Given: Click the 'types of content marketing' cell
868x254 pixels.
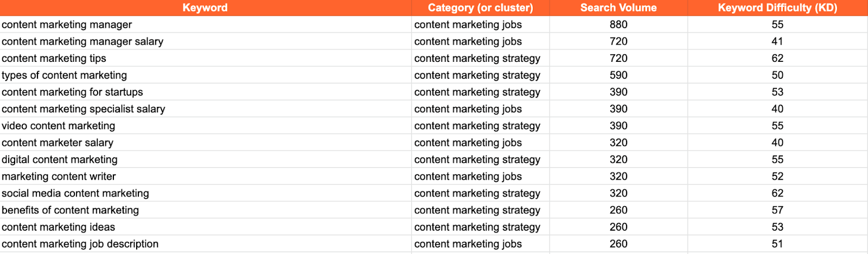Looking at the screenshot, I should tap(206, 75).
